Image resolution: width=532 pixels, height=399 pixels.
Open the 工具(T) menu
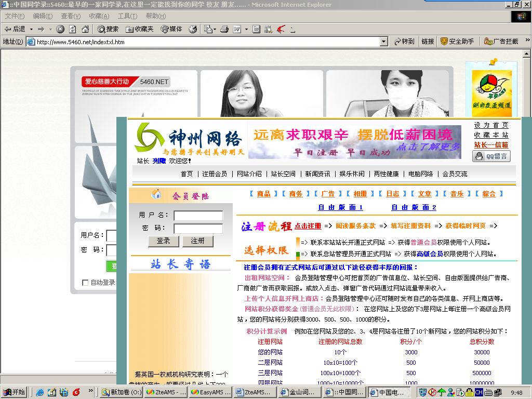pos(128,16)
